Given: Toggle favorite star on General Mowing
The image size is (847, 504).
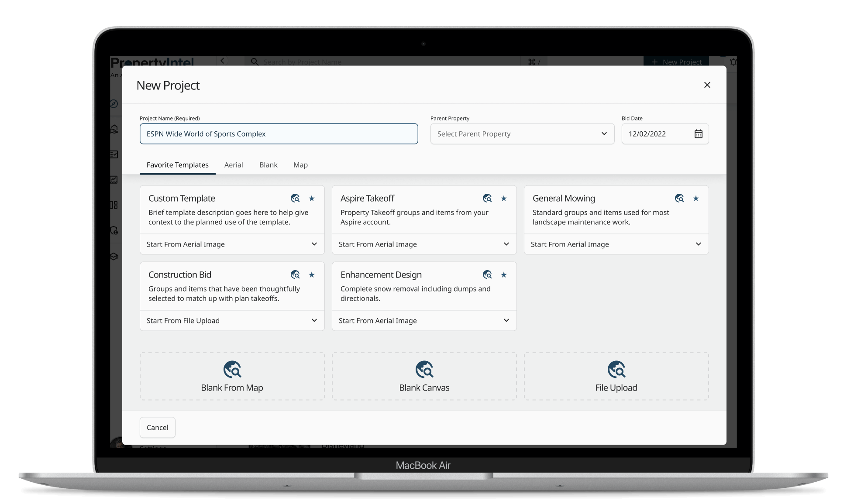Looking at the screenshot, I should pyautogui.click(x=696, y=199).
